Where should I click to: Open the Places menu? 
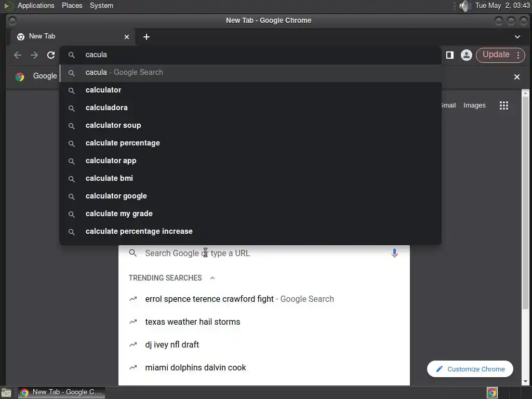tap(72, 5)
